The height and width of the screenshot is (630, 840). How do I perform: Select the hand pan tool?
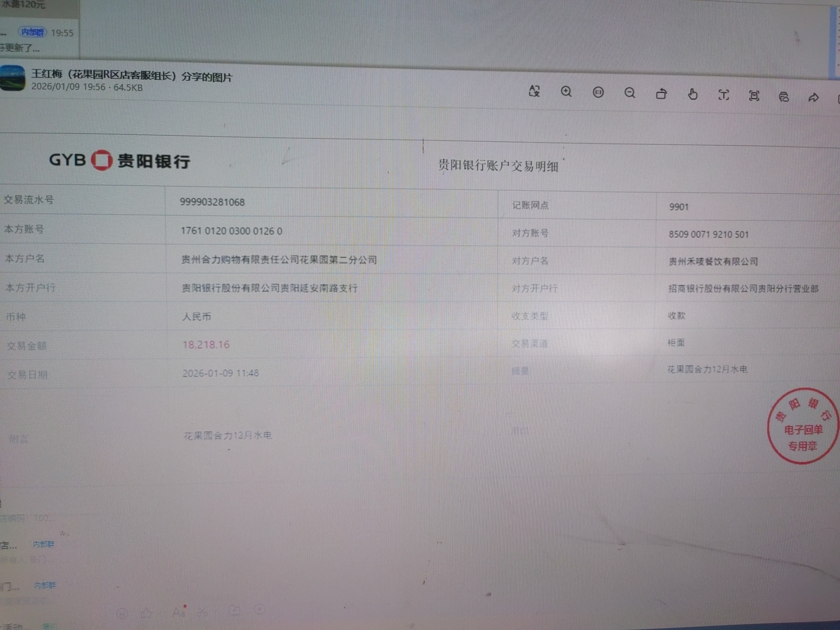(693, 94)
